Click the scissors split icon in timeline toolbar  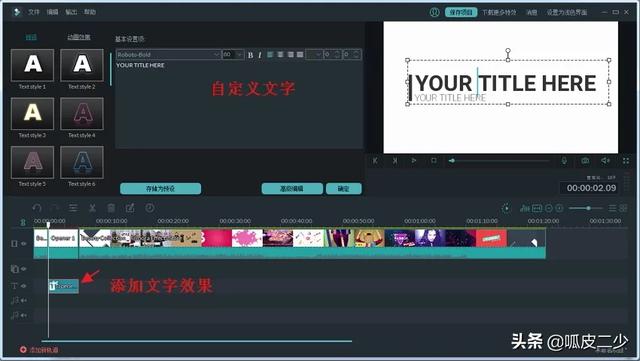click(x=92, y=208)
